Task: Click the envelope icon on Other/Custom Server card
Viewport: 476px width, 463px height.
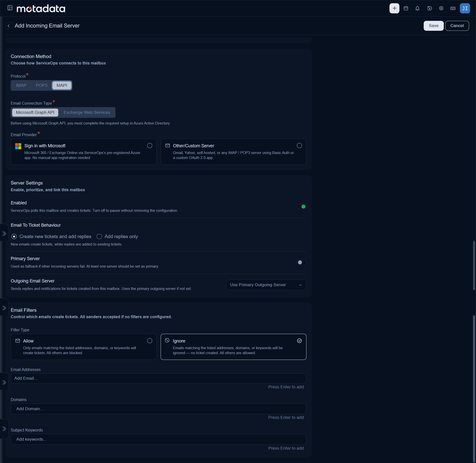Action: pos(168,146)
